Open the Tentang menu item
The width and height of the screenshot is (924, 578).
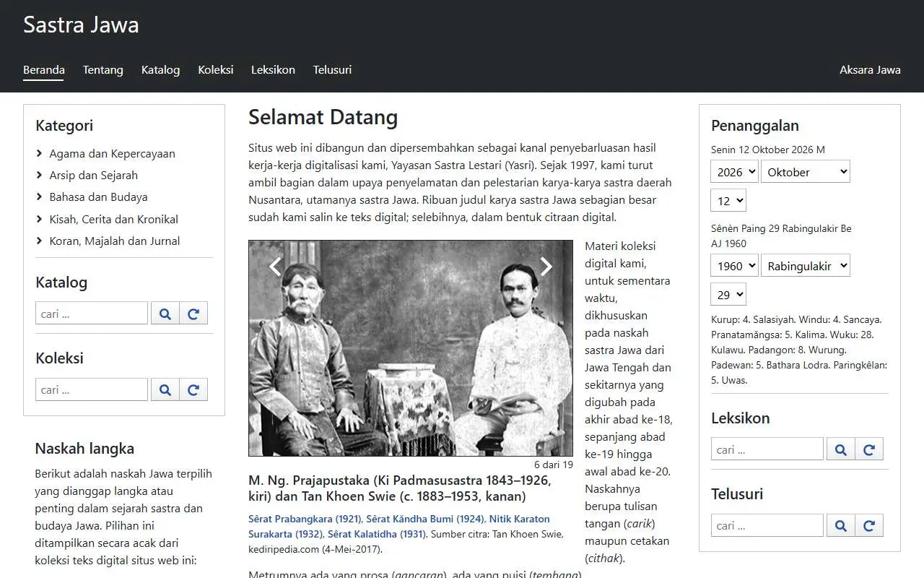click(x=103, y=70)
